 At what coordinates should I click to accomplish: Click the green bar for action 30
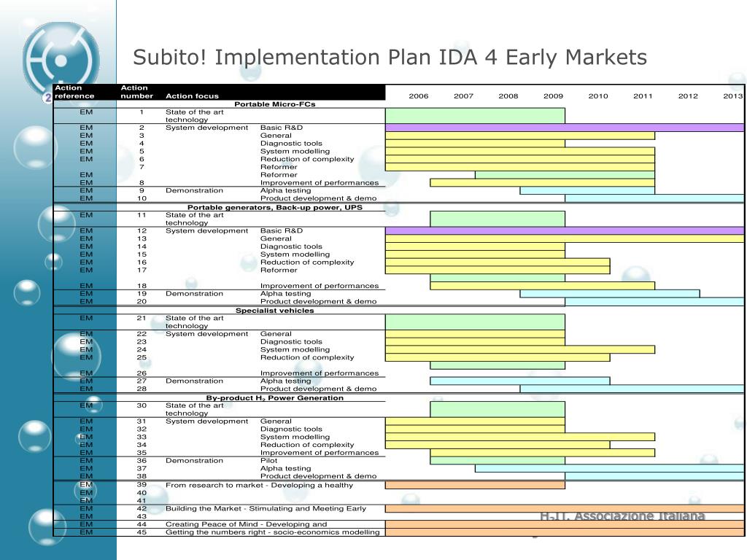(x=498, y=410)
